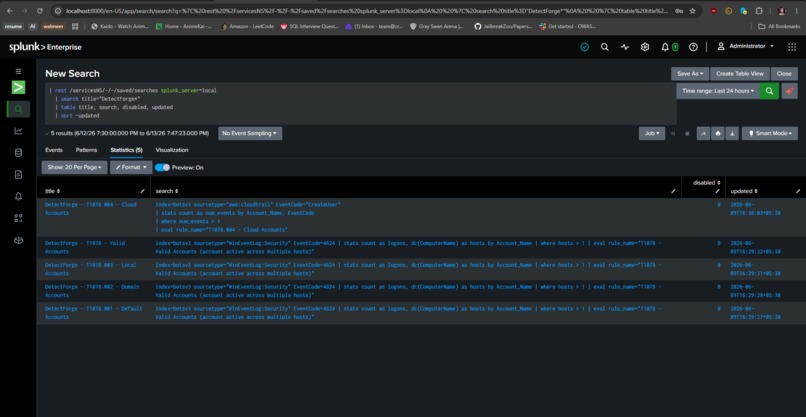Open the Analytics chart icon in sidebar
The width and height of the screenshot is (806, 417).
tap(18, 131)
